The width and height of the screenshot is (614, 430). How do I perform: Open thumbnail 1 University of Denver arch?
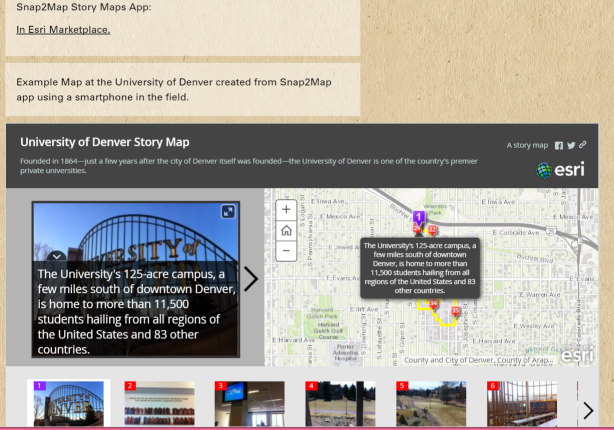(x=69, y=403)
